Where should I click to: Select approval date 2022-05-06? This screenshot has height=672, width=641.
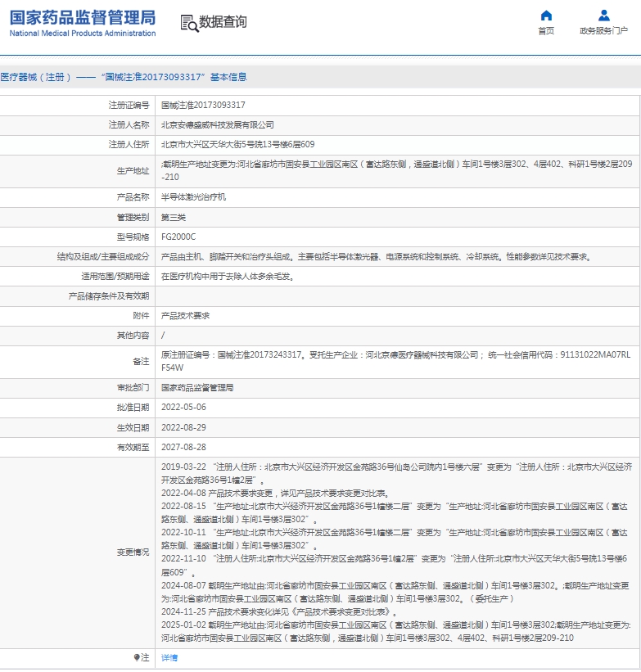[183, 407]
